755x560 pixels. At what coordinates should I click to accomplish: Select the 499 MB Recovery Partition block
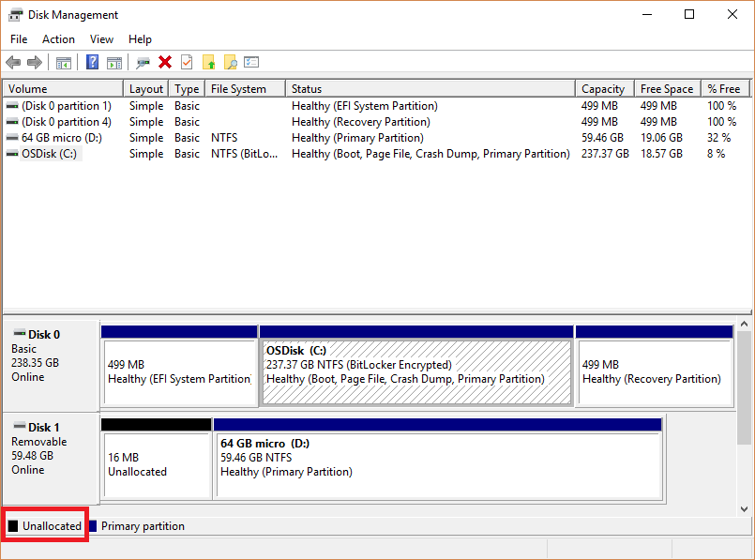tap(655, 366)
